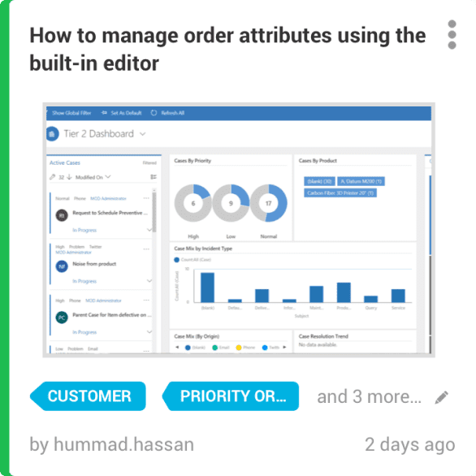Expand the Noise from product case chevron
This screenshot has width=476, height=476.
[x=149, y=280]
